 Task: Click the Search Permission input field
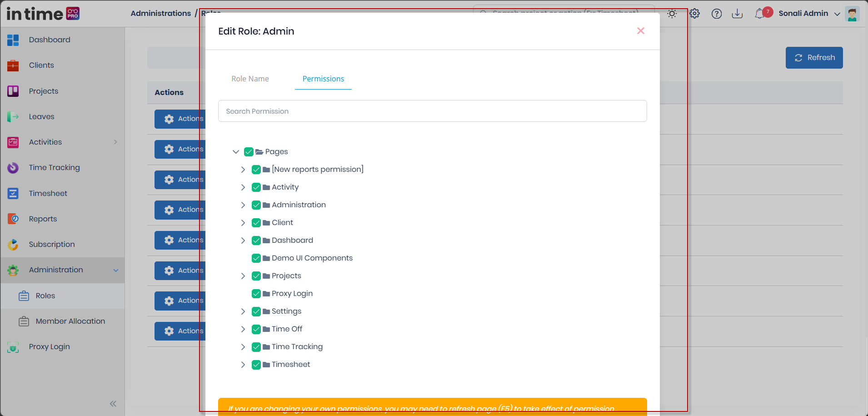click(x=433, y=111)
